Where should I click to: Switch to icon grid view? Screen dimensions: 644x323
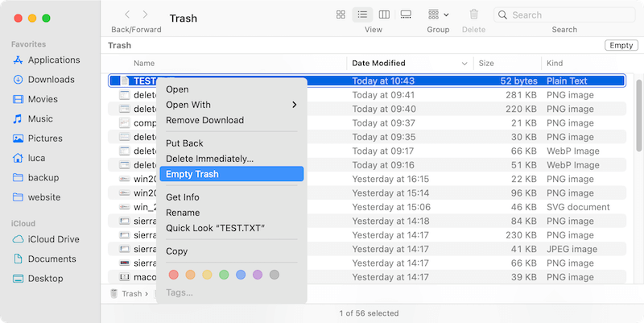(341, 14)
